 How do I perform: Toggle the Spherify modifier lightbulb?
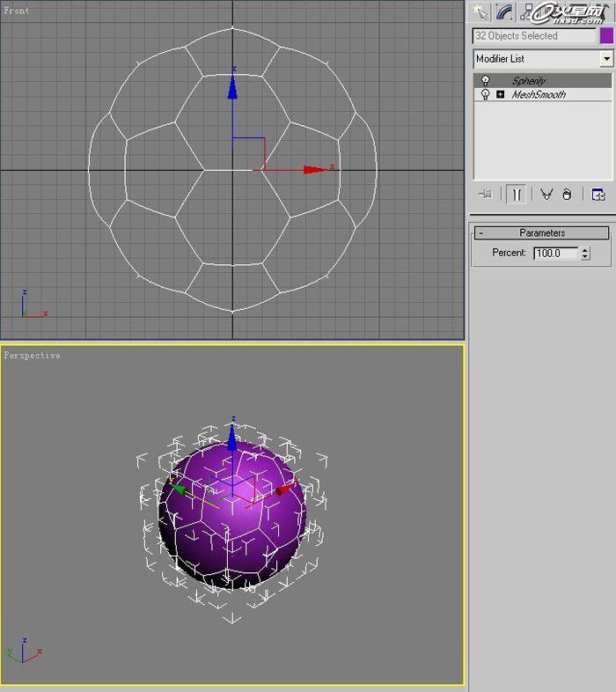click(485, 81)
